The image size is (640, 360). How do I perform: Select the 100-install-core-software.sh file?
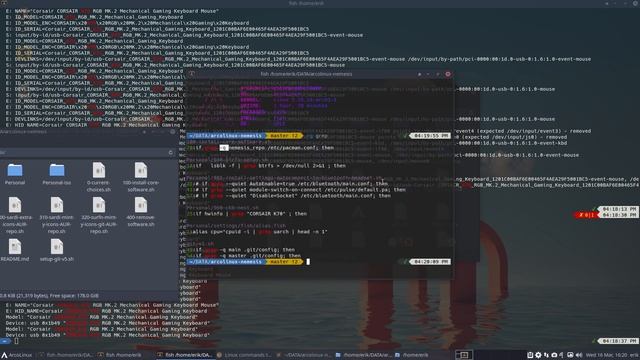tap(141, 178)
